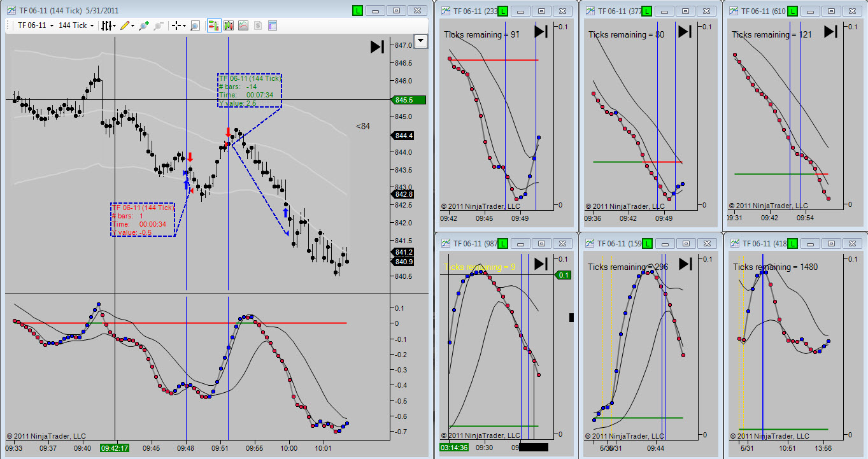Open the 144 Tick interval dropdown
Screen dimensions: 868x459
(76, 25)
